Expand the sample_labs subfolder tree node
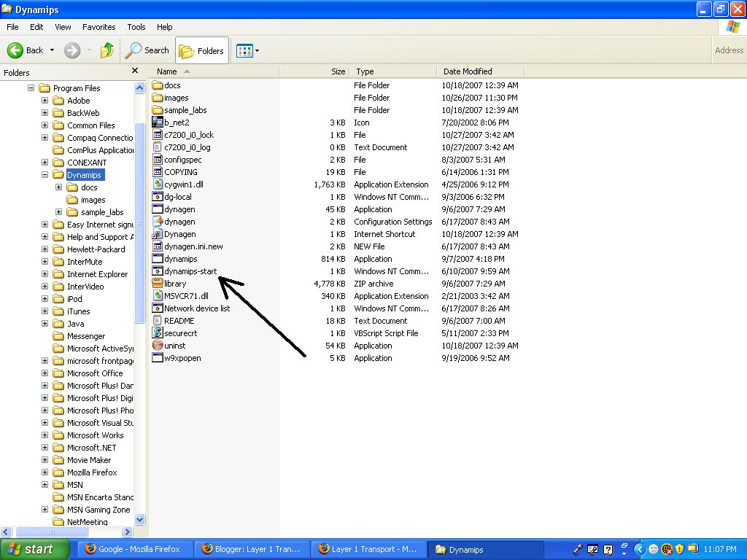The width and height of the screenshot is (747, 560). click(x=58, y=212)
